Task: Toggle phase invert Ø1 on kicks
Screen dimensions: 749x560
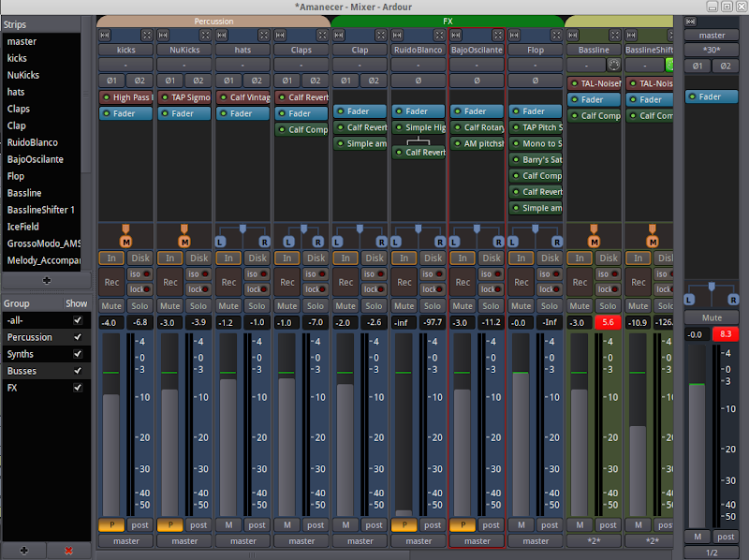Action: pos(111,81)
